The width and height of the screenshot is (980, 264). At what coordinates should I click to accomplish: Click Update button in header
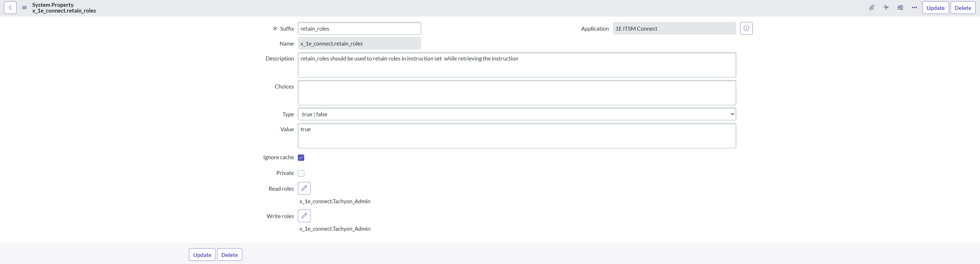[x=935, y=8]
